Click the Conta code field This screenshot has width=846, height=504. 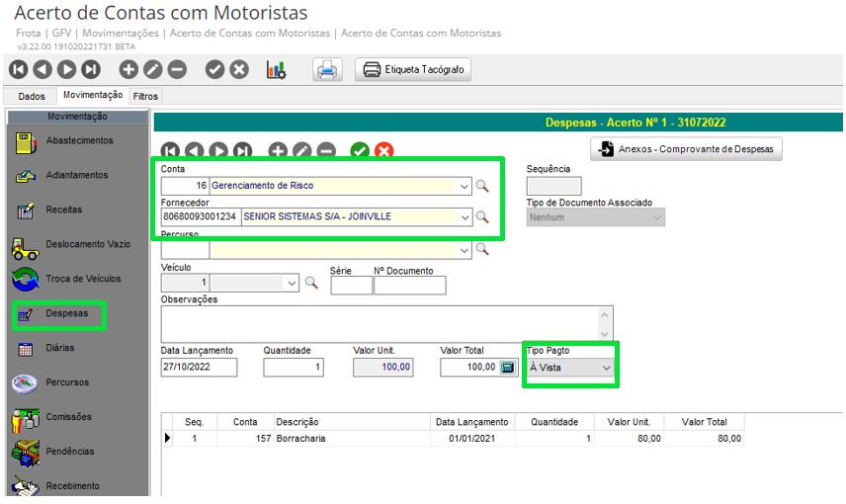pos(185,186)
